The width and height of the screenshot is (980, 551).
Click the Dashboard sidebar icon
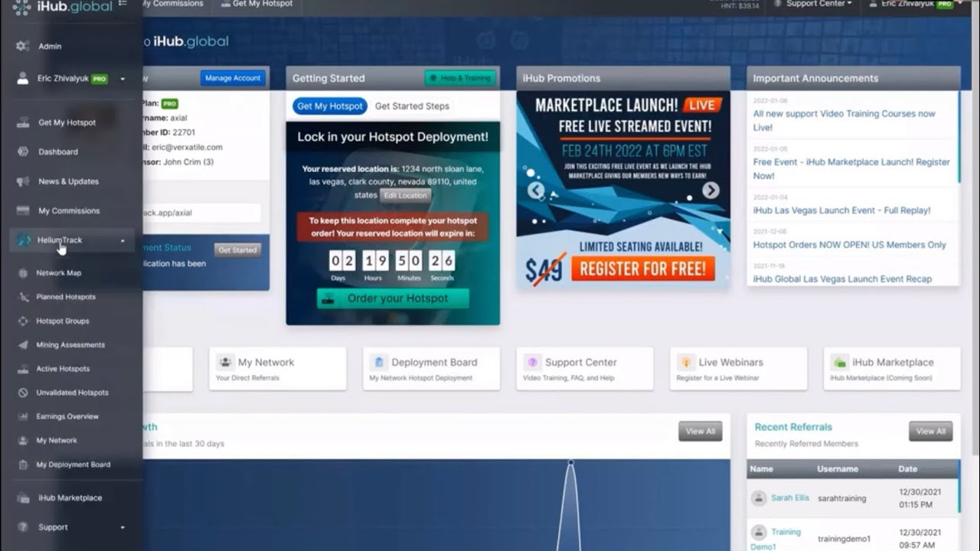pos(23,152)
